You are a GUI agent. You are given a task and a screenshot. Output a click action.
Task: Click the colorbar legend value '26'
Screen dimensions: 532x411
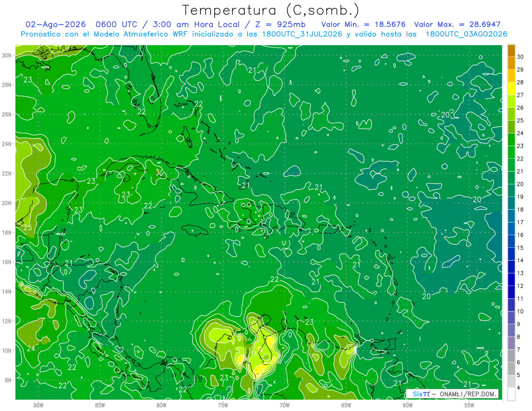(520, 108)
